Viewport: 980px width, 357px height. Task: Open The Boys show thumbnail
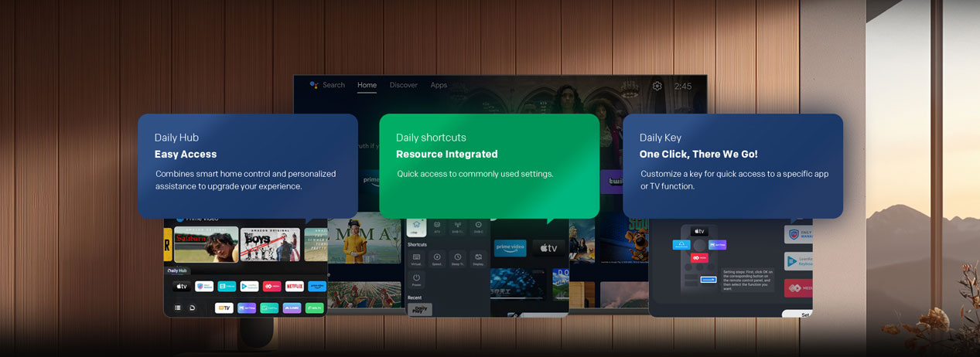coord(270,244)
